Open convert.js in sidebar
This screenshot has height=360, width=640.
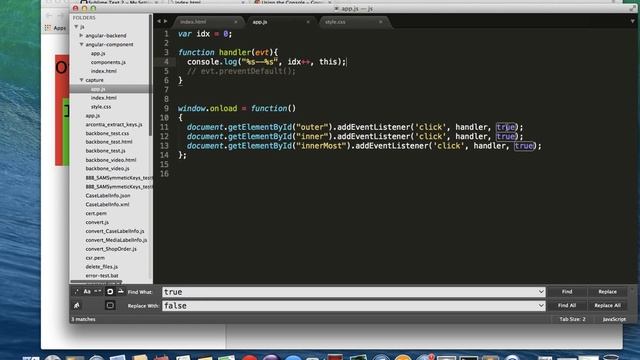[x=97, y=222]
